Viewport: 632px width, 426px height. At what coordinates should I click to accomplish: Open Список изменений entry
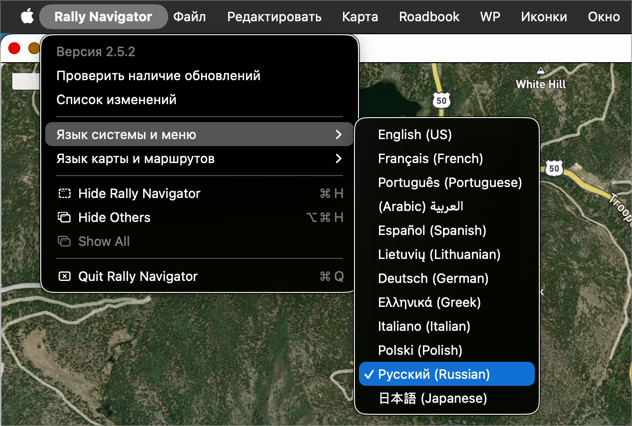click(x=199, y=100)
